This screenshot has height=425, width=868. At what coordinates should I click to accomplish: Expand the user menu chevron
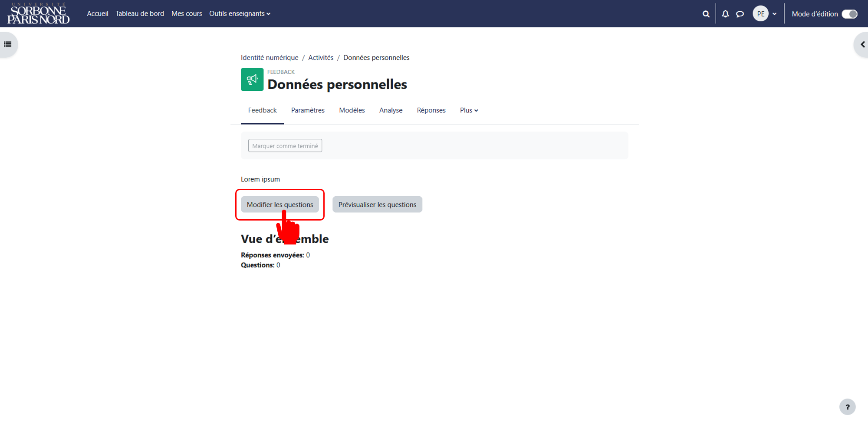pyautogui.click(x=774, y=14)
